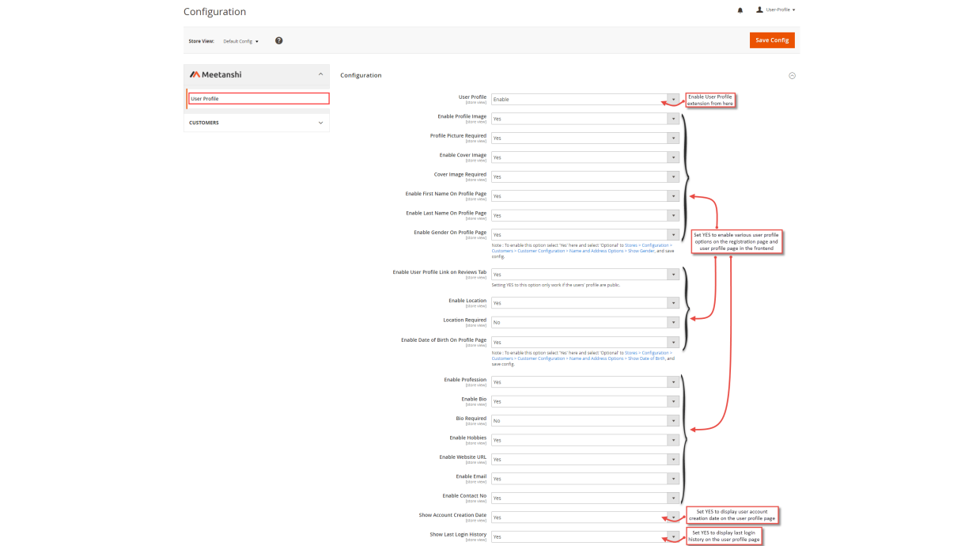The height and width of the screenshot is (546, 980).
Task: Open the Enable Cover Image dropdown
Action: [585, 157]
